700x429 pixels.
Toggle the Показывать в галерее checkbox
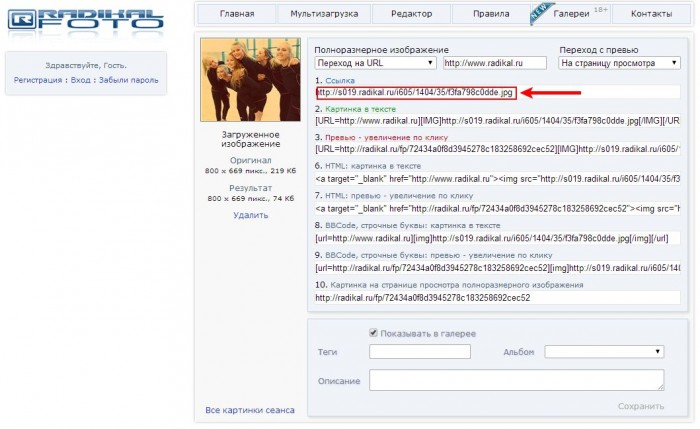point(373,333)
